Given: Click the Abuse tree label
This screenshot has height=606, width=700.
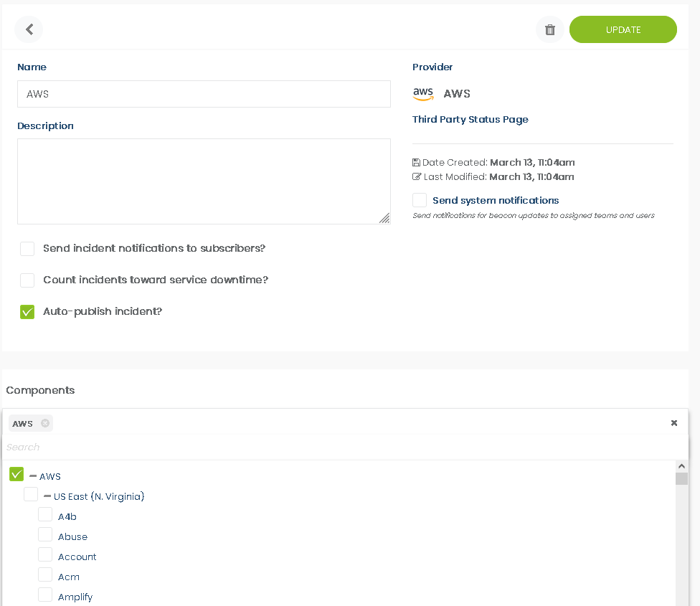Looking at the screenshot, I should (72, 537).
